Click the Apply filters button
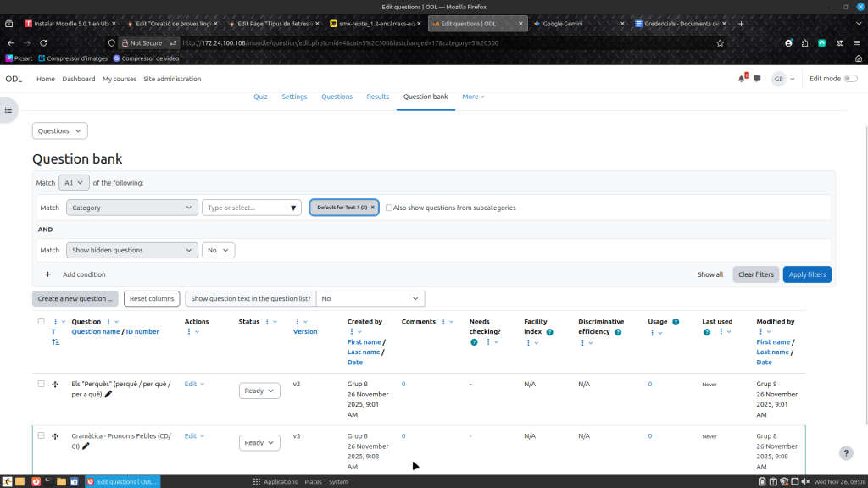 click(806, 274)
